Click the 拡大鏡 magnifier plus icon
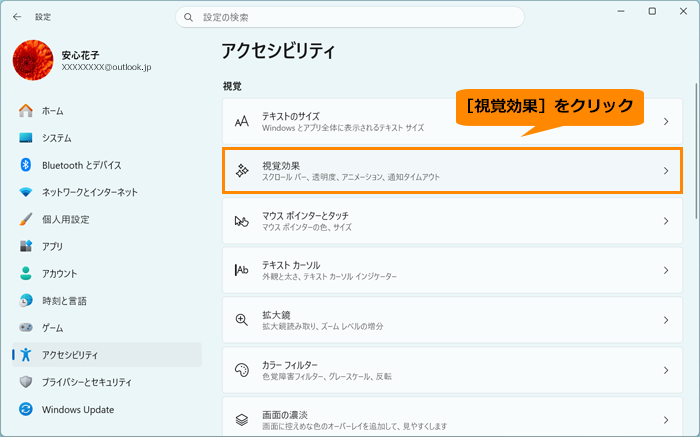700x437 pixels. click(x=242, y=320)
